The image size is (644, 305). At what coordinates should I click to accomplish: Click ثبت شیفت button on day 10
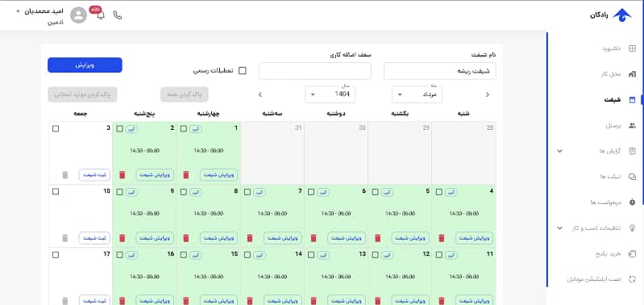(x=94, y=238)
